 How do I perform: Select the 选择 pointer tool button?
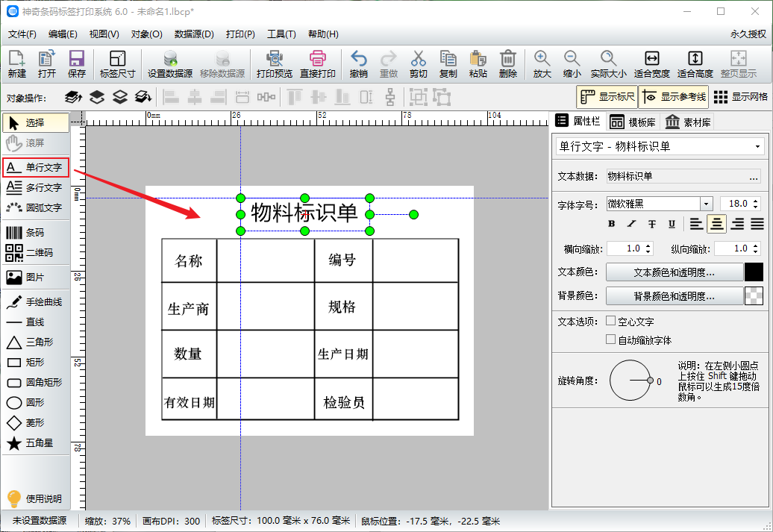pyautogui.click(x=36, y=122)
